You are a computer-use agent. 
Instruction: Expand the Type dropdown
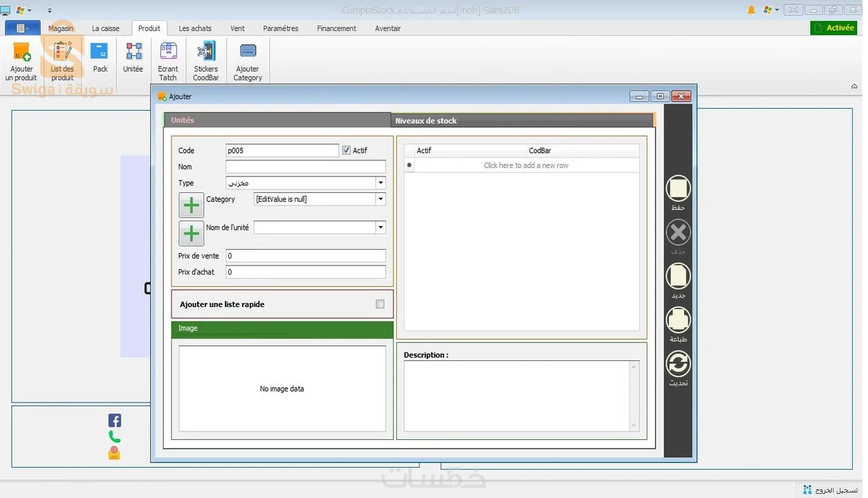click(x=380, y=183)
